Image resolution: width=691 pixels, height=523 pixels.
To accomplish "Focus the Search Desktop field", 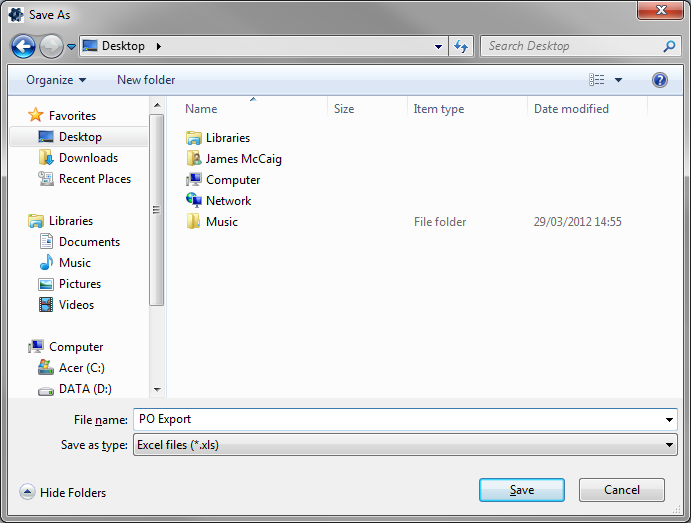I will pos(583,46).
